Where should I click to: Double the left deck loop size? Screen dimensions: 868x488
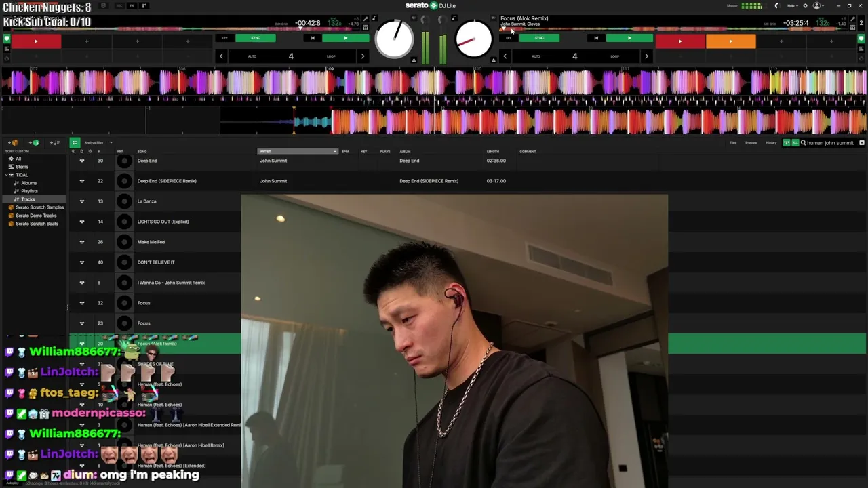[362, 56]
